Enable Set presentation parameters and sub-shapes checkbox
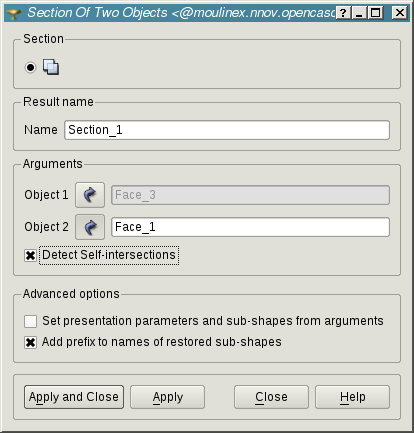 [30, 321]
